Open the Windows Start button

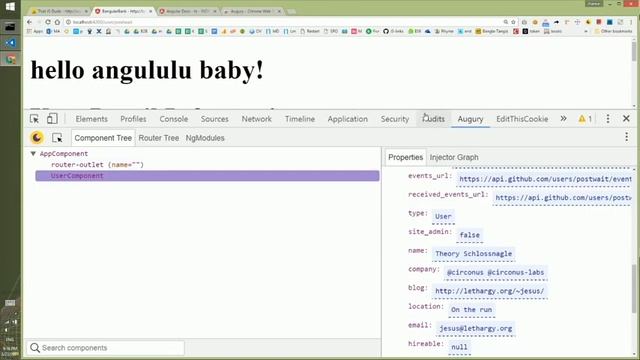click(x=10, y=6)
